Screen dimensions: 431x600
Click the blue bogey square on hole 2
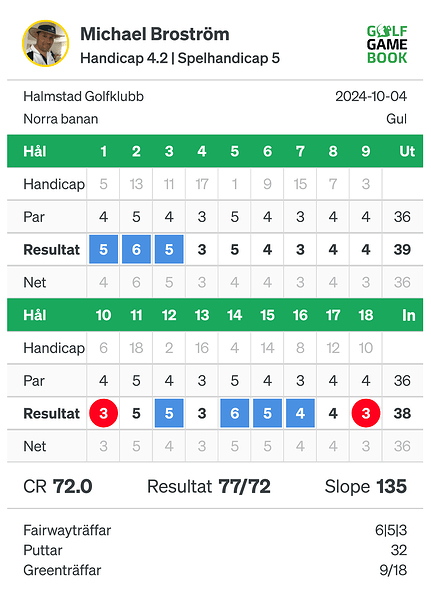136,249
